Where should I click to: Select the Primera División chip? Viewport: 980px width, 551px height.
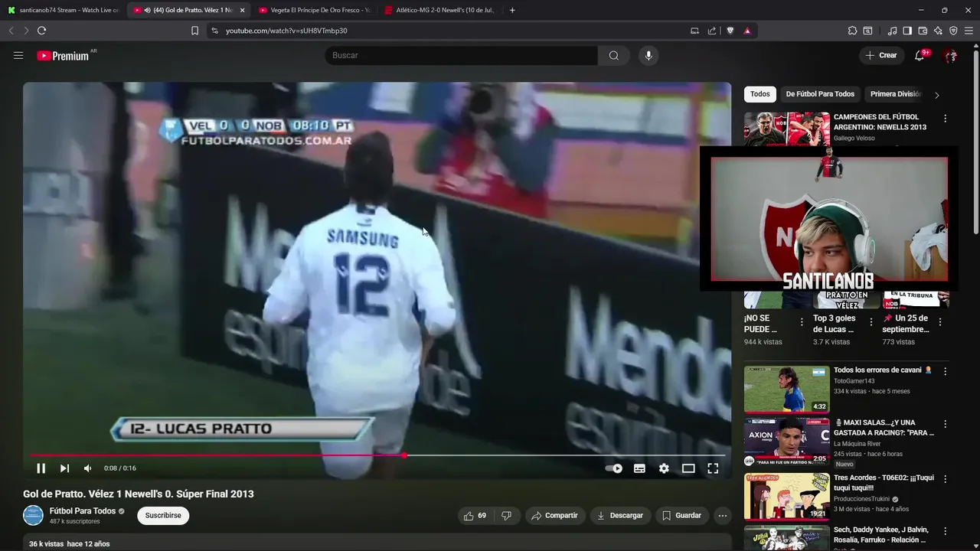pos(895,94)
